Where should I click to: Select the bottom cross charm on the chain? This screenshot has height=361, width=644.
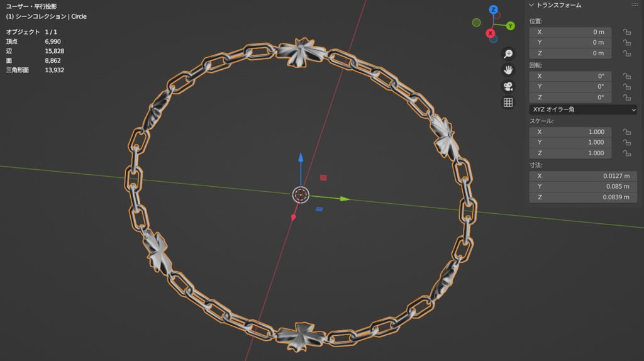(301, 336)
